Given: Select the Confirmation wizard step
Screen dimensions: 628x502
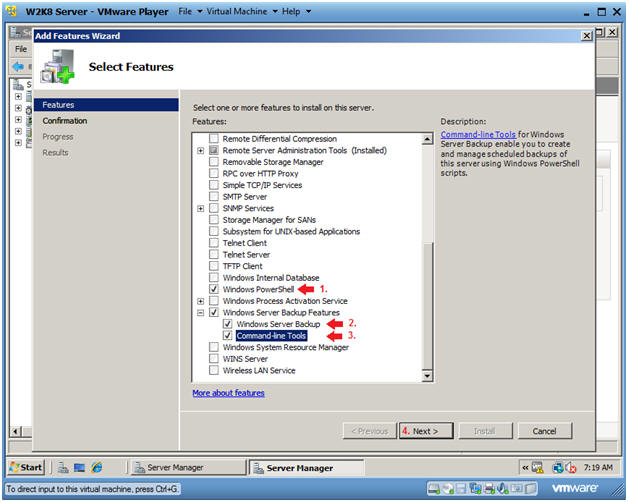Looking at the screenshot, I should [64, 121].
